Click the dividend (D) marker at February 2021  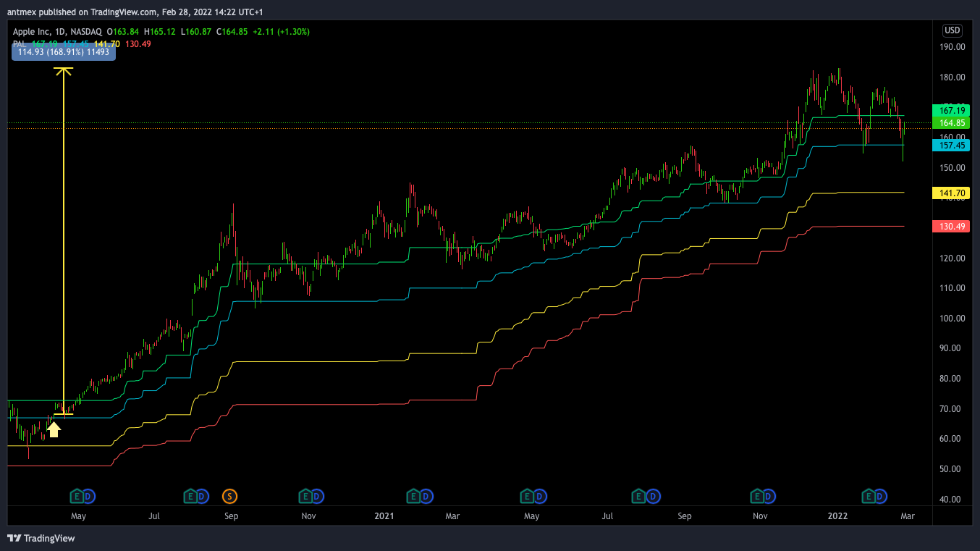pyautogui.click(x=426, y=496)
